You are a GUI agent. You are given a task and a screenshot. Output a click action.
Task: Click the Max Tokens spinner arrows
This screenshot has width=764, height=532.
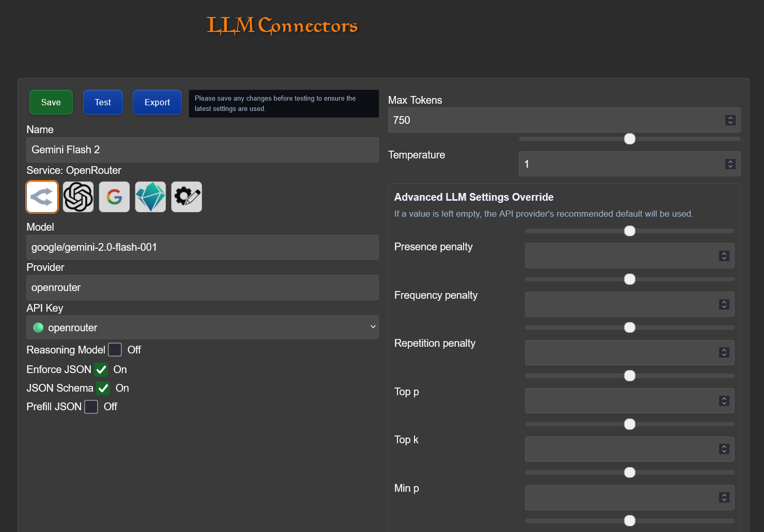point(730,120)
